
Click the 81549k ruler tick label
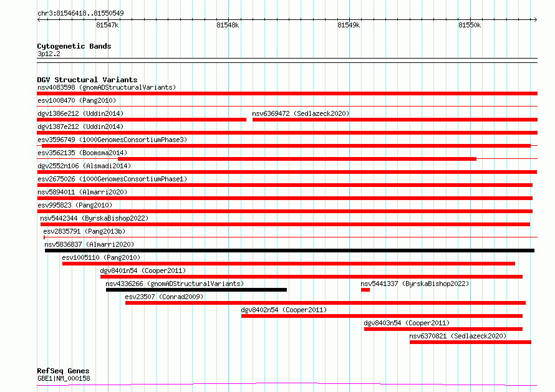349,25
